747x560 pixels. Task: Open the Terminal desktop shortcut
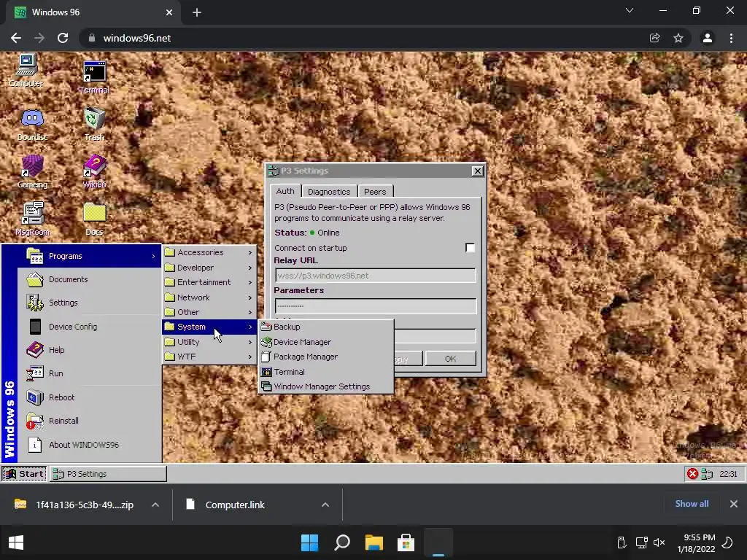94,77
